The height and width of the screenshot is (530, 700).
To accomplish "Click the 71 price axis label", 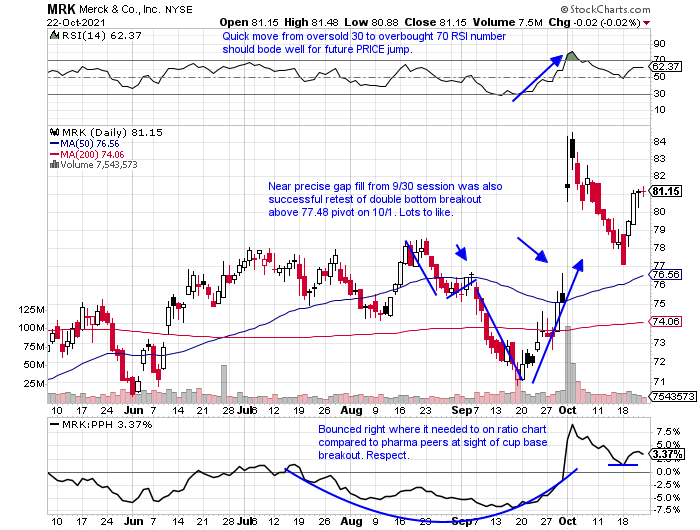I will coord(660,381).
